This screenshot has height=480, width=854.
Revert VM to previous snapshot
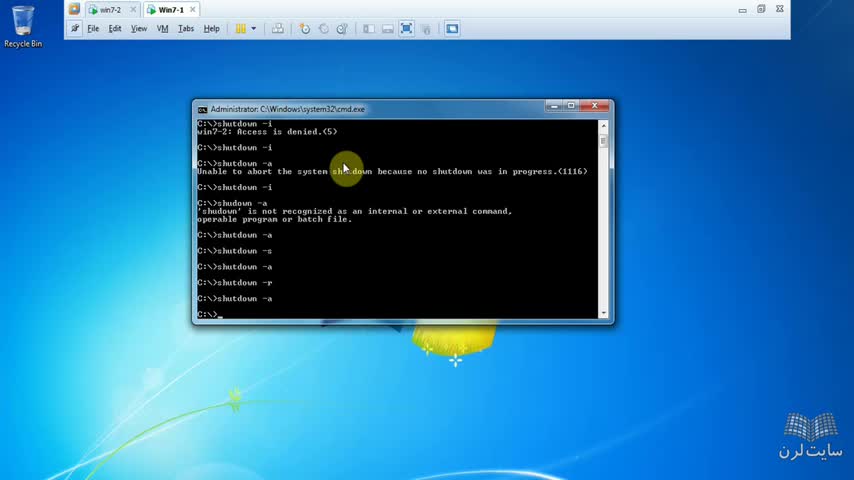tap(324, 29)
